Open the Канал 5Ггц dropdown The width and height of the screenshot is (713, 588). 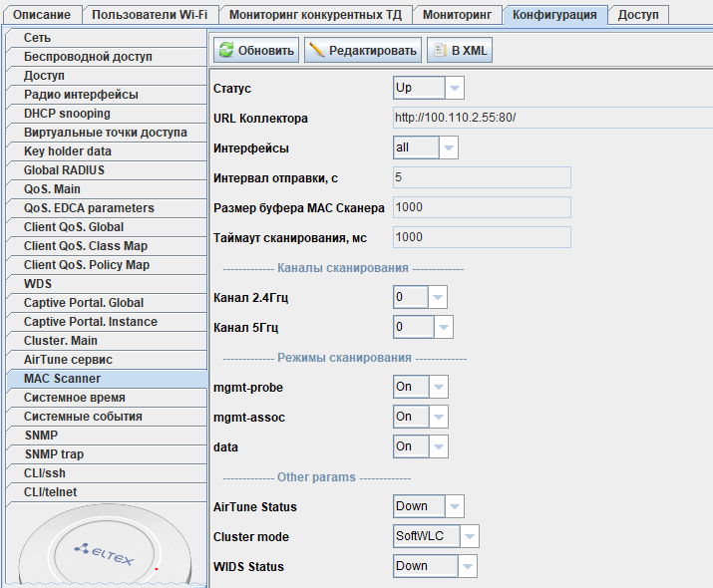pos(423,327)
